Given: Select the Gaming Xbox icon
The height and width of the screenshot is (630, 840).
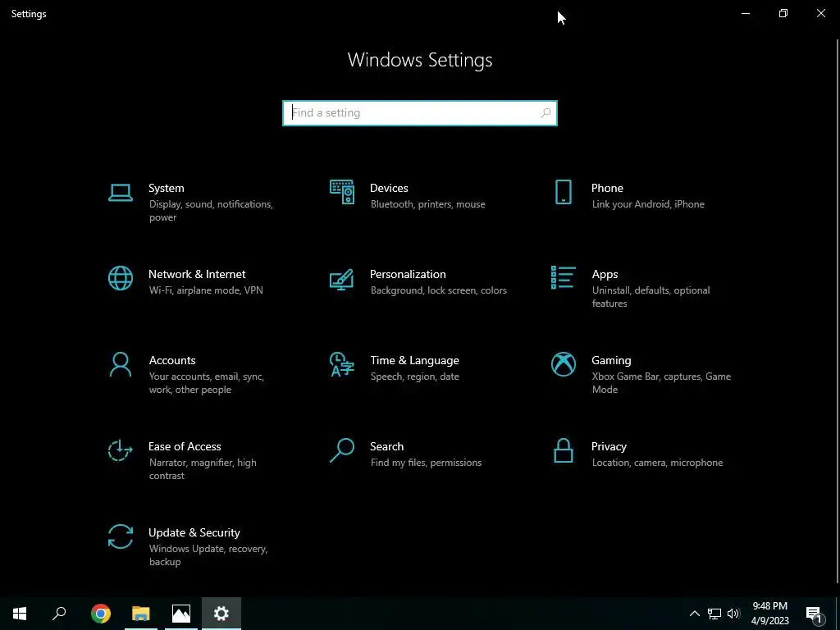Looking at the screenshot, I should point(563,364).
